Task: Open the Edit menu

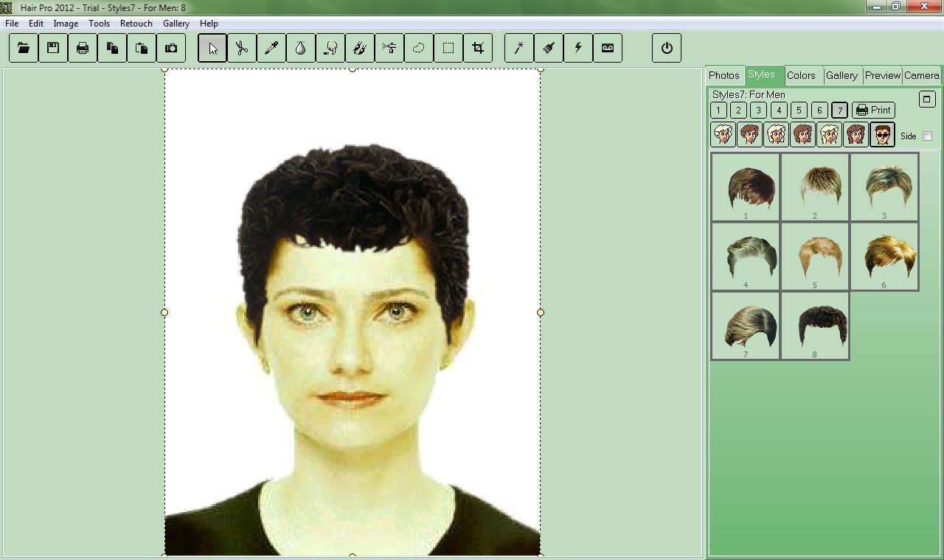Action: coord(36,24)
